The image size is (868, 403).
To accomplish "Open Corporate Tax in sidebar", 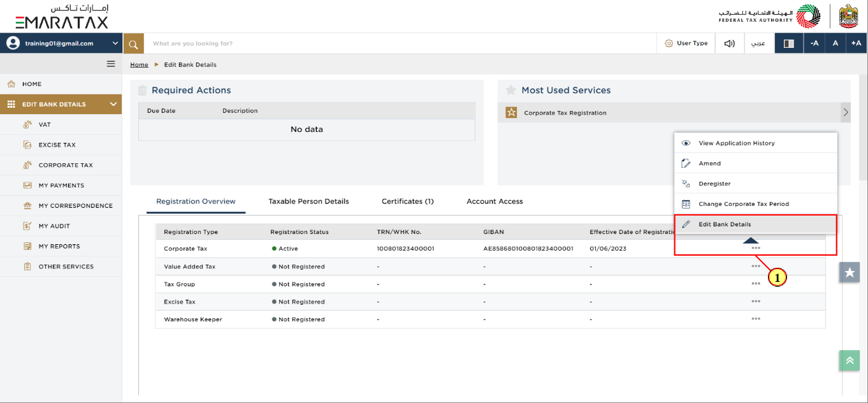I will tap(61, 165).
